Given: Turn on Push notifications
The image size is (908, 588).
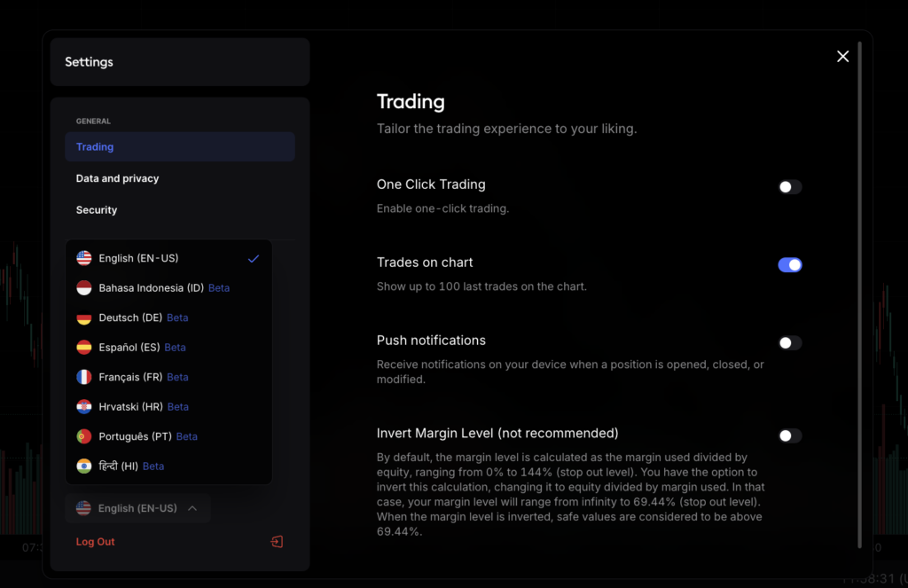Looking at the screenshot, I should [789, 342].
